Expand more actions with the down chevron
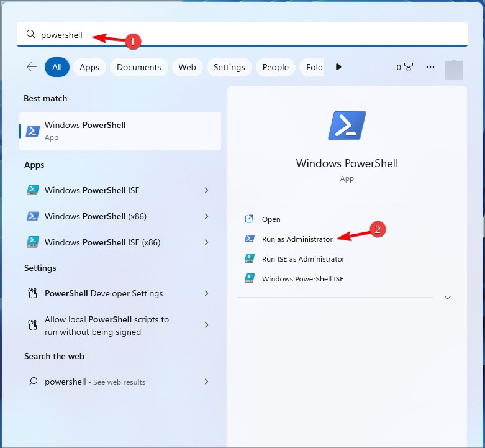485x448 pixels. click(448, 298)
